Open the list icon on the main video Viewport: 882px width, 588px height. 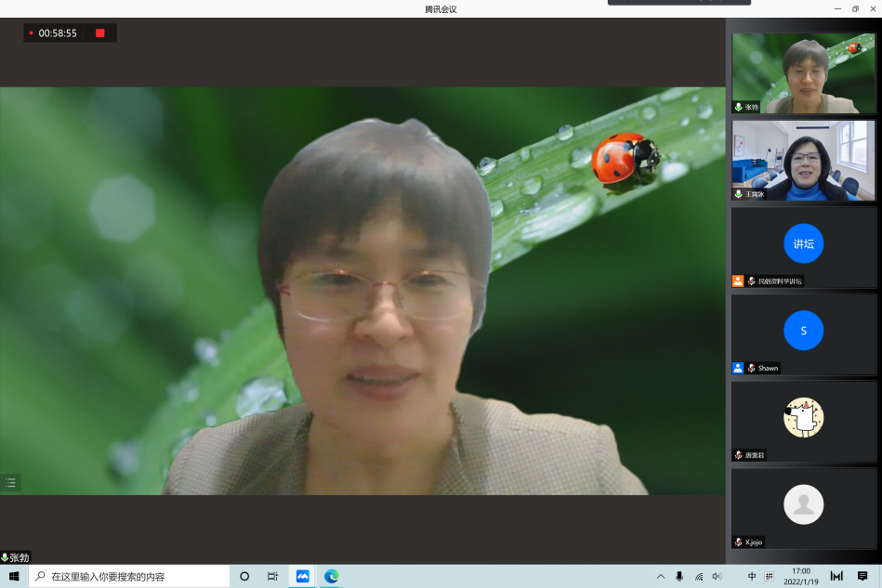[x=11, y=482]
